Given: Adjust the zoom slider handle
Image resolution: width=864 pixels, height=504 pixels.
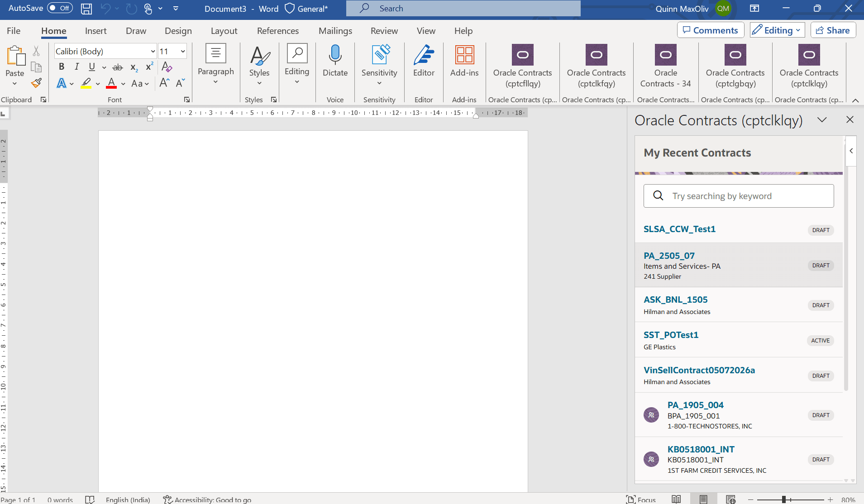Looking at the screenshot, I should [783, 499].
